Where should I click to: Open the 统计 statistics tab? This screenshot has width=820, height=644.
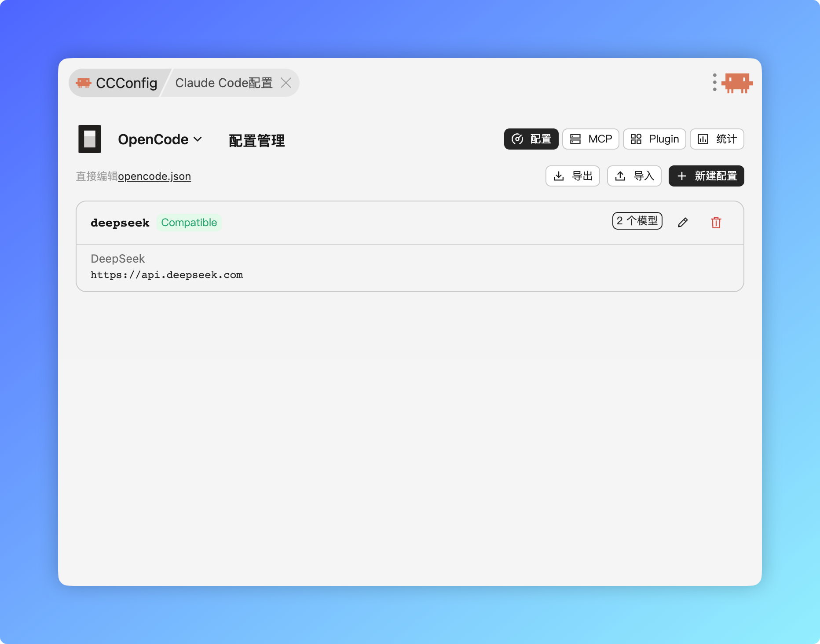717,139
